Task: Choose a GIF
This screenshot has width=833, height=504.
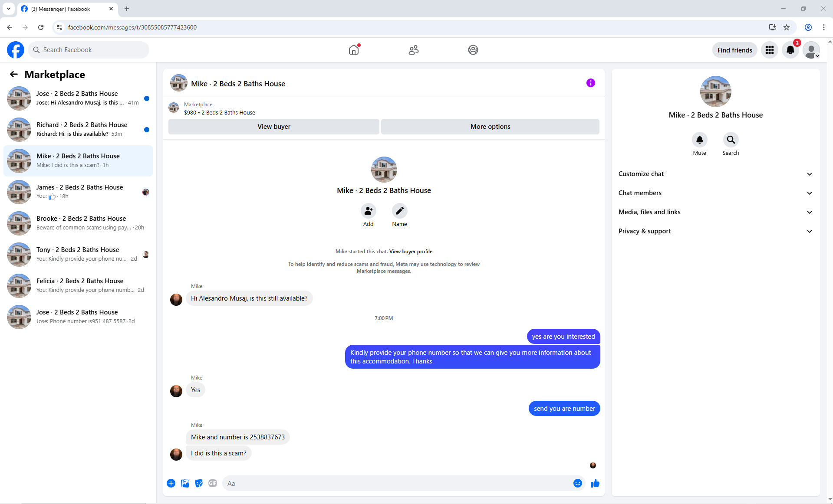Action: [213, 483]
